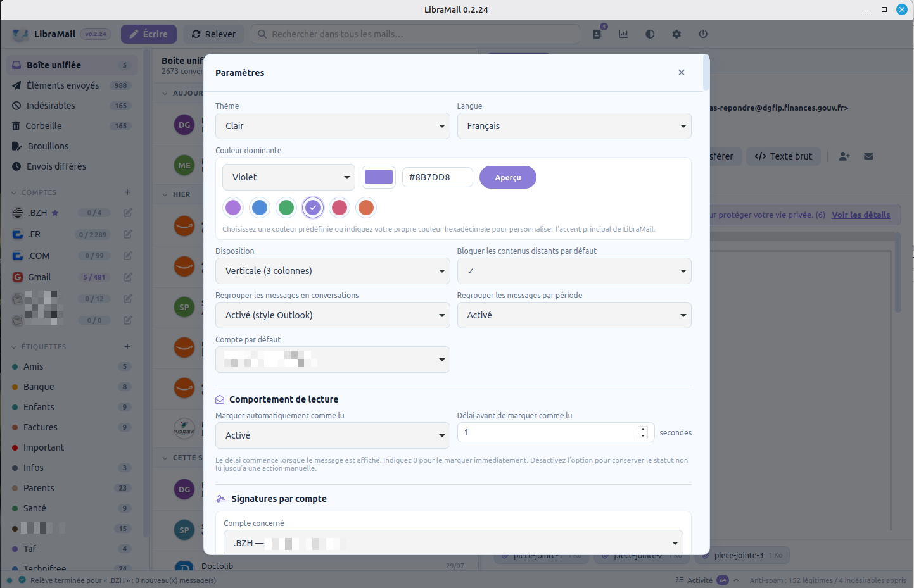The image size is (914, 588).
Task: Open Bloquer les contenus distants dropdown
Action: click(574, 271)
